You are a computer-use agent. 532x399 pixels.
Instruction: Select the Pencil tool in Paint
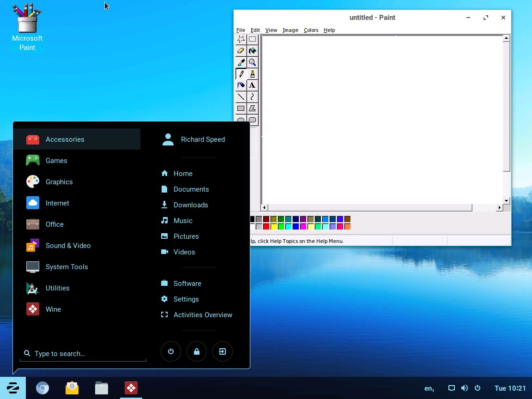tap(241, 74)
